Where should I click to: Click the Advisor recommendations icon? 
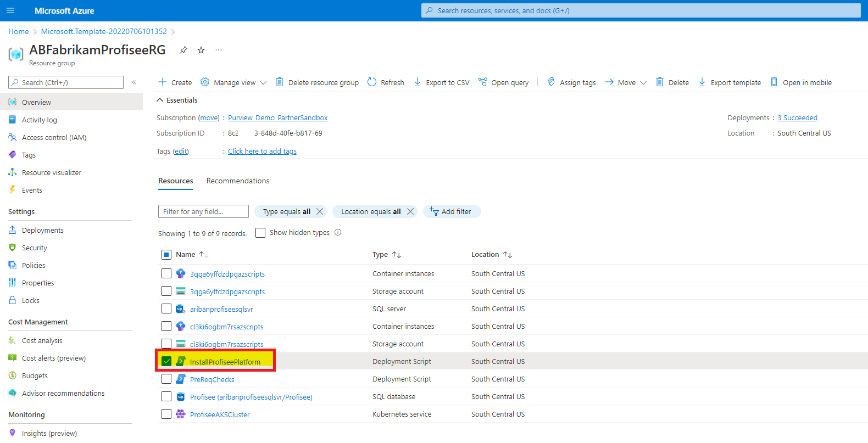12,393
